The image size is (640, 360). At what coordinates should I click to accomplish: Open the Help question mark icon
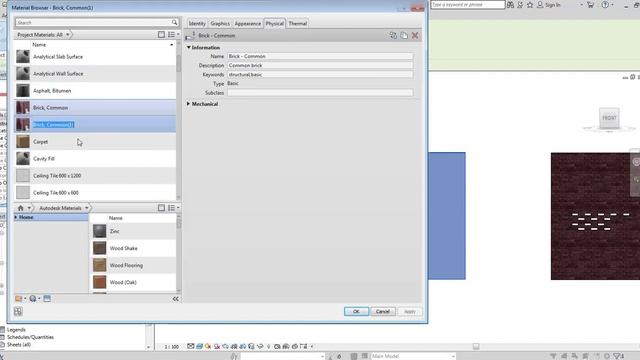tap(605, 5)
